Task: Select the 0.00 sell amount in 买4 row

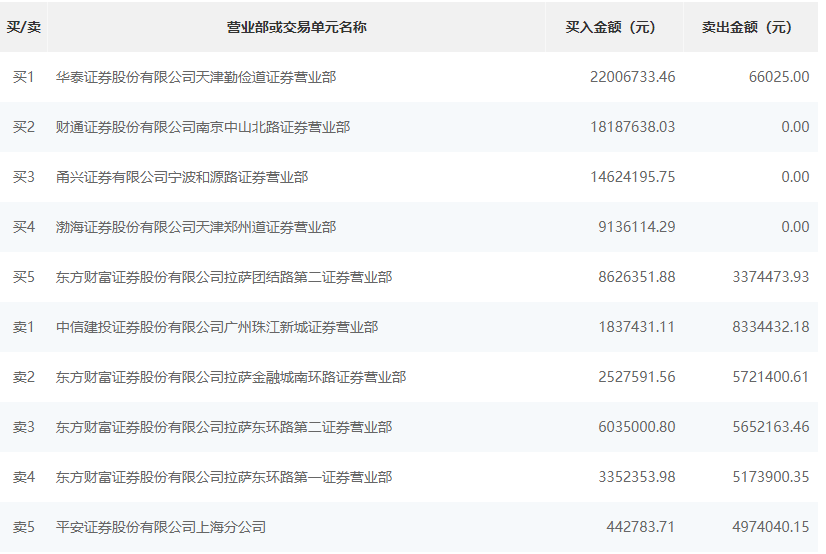Action: [x=795, y=227]
